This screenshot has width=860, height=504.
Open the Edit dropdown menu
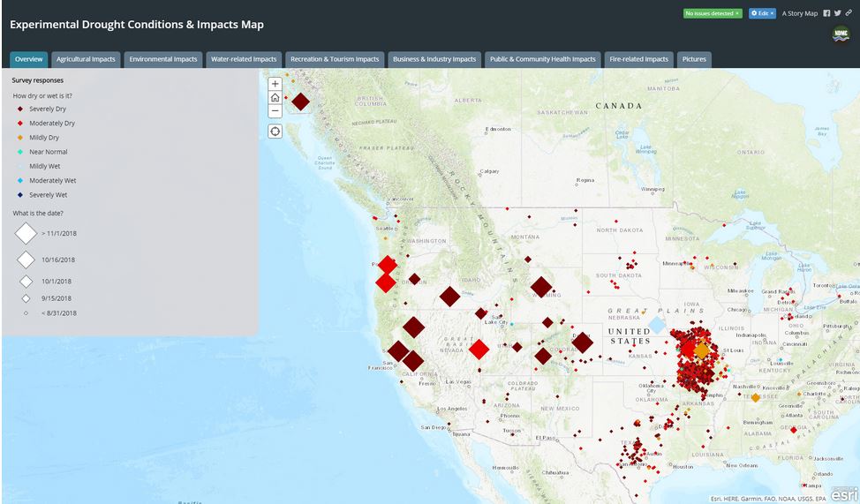(x=761, y=13)
